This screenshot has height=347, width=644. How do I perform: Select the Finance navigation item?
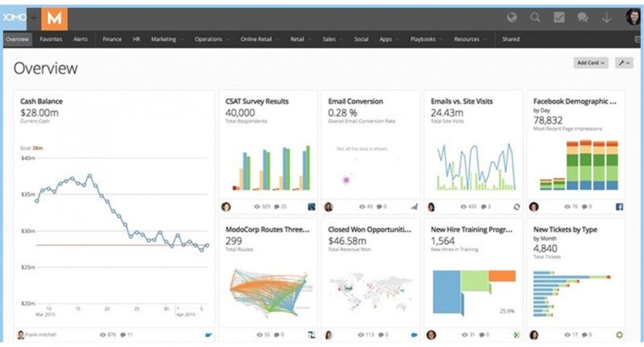click(112, 39)
